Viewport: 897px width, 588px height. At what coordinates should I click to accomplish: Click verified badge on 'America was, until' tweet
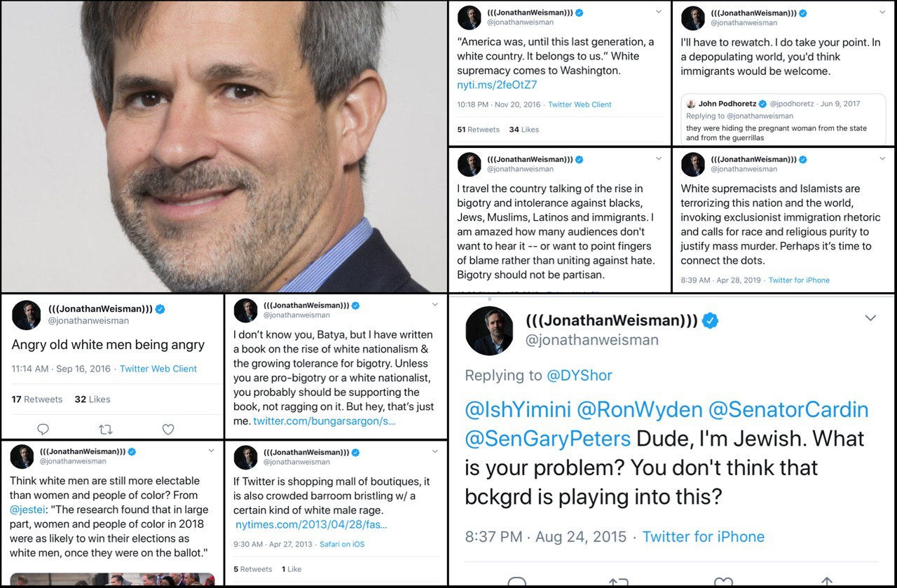click(x=580, y=13)
